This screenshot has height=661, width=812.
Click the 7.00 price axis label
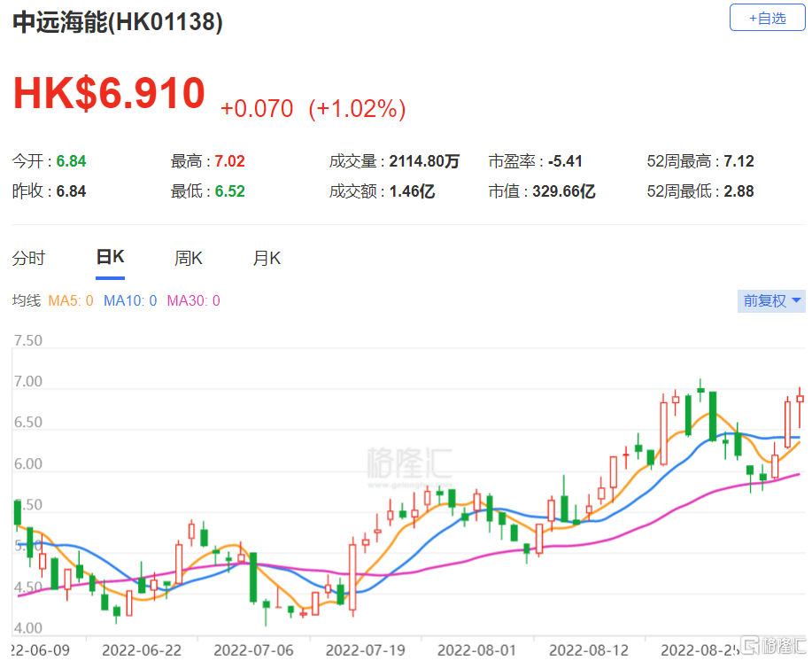(x=28, y=381)
